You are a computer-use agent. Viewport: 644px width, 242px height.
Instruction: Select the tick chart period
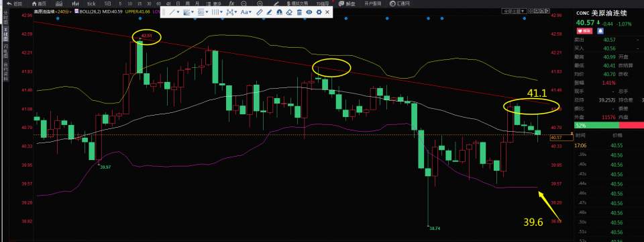(x=91, y=4)
